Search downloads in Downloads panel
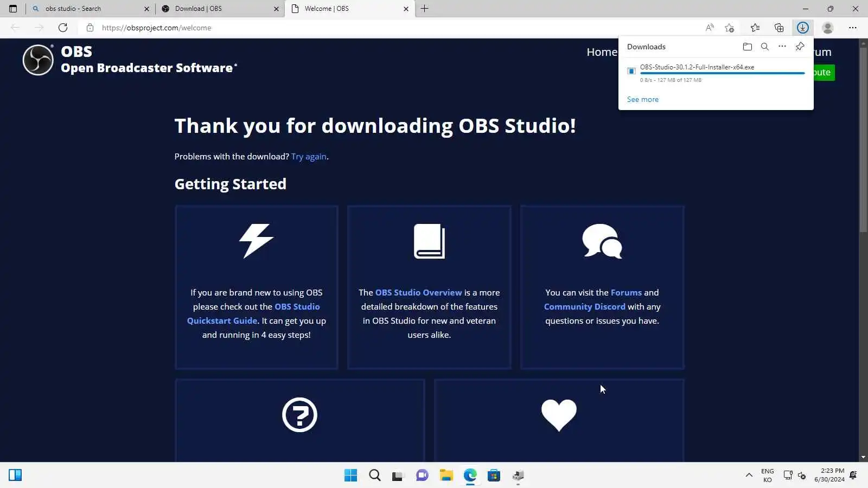Image resolution: width=868 pixels, height=488 pixels. pos(765,47)
